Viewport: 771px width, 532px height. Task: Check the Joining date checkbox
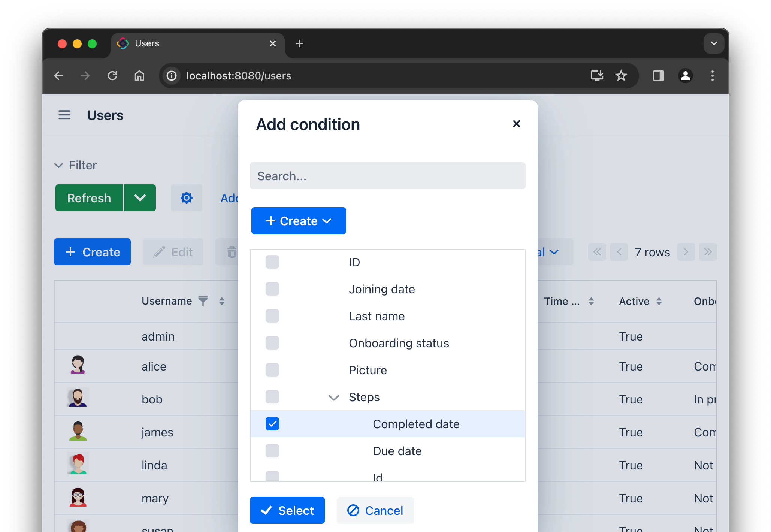point(272,289)
